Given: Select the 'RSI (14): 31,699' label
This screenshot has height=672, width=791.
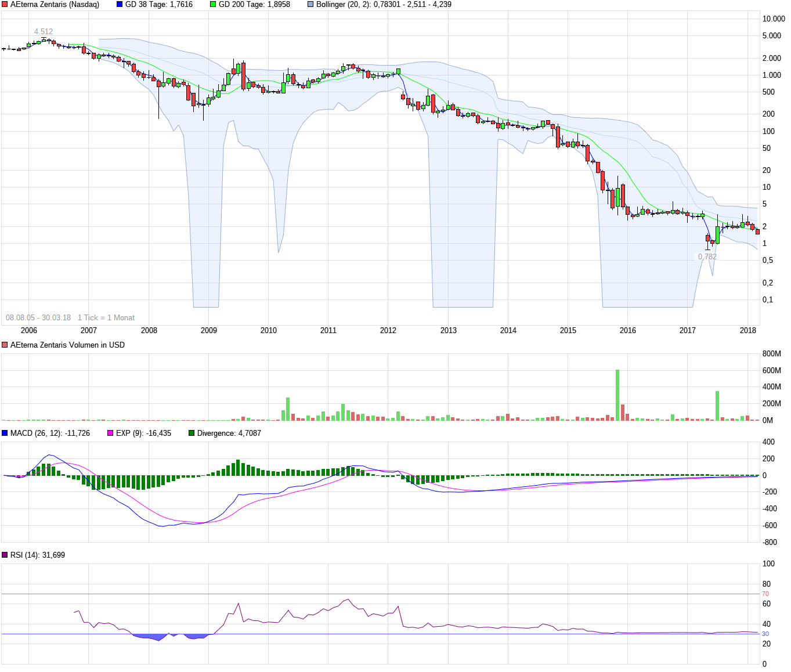Looking at the screenshot, I should [x=38, y=555].
